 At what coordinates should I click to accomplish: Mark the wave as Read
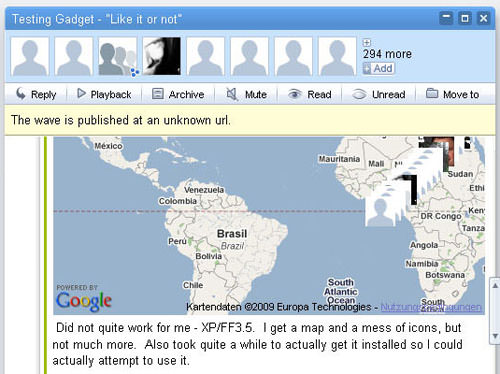[x=309, y=94]
